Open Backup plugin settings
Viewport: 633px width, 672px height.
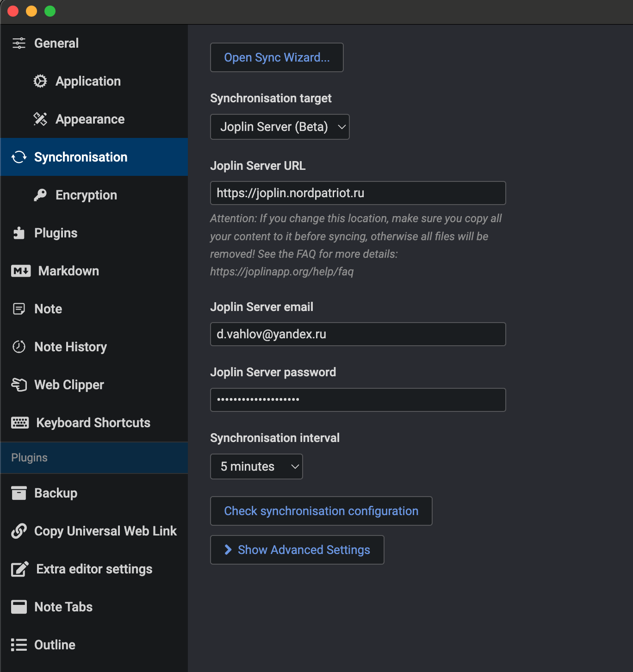coord(94,493)
